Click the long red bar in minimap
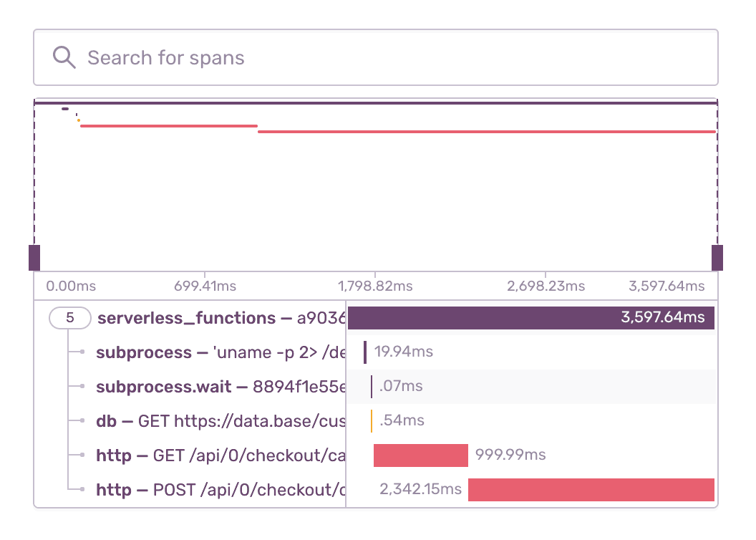 [487, 132]
